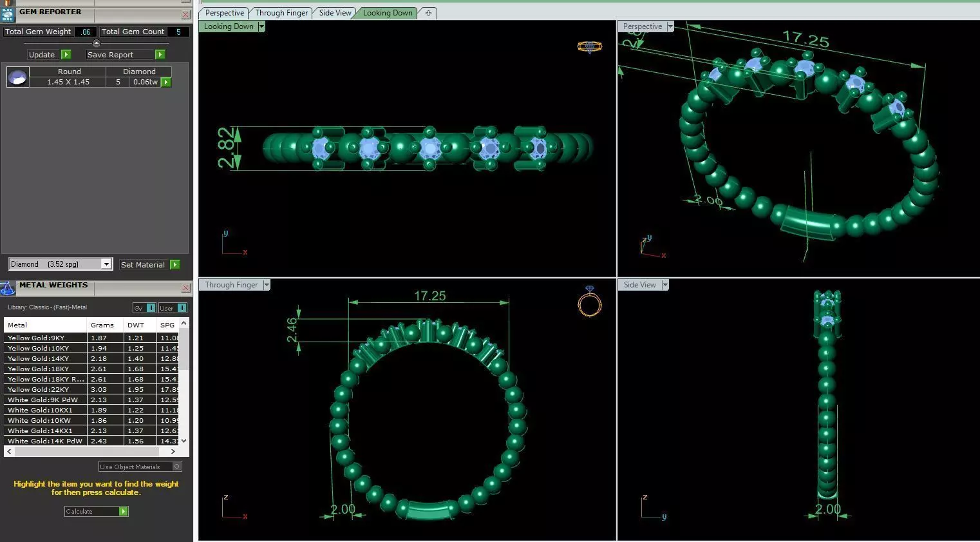
Task: Open the Side View viewport dropdown menu
Action: click(x=665, y=285)
